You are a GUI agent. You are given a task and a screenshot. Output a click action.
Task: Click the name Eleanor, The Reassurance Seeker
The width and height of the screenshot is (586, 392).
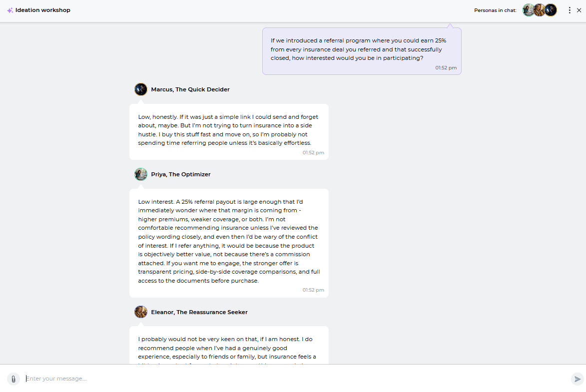tap(199, 312)
